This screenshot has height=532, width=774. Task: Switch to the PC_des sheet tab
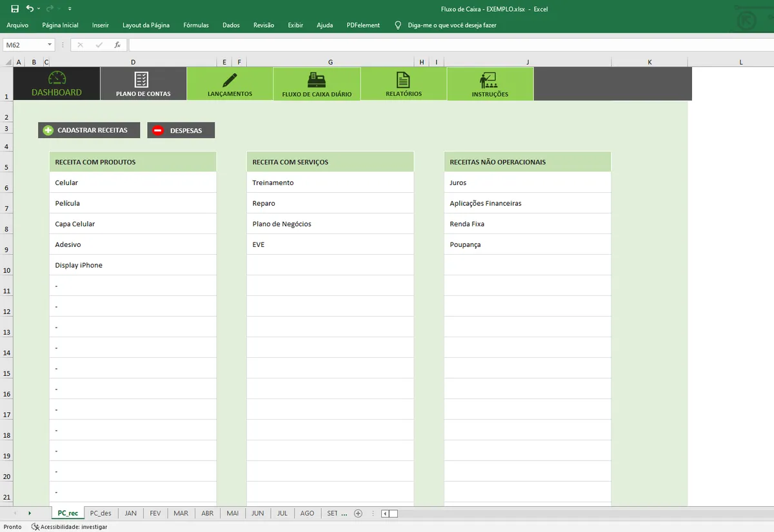point(101,513)
